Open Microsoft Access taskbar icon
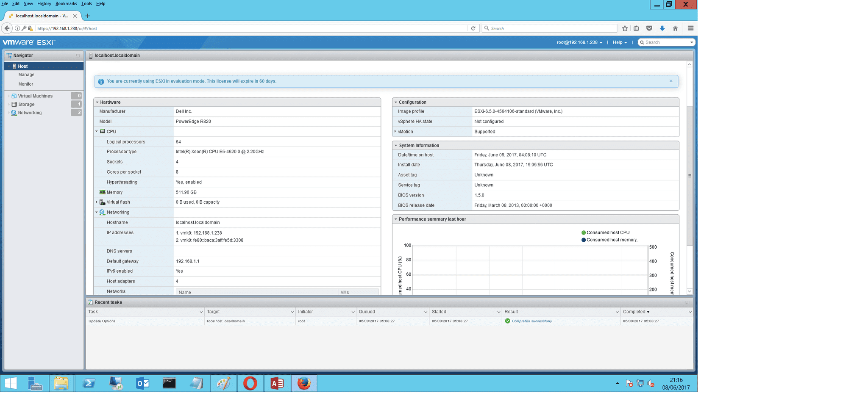The image size is (868, 393). pyautogui.click(x=277, y=383)
